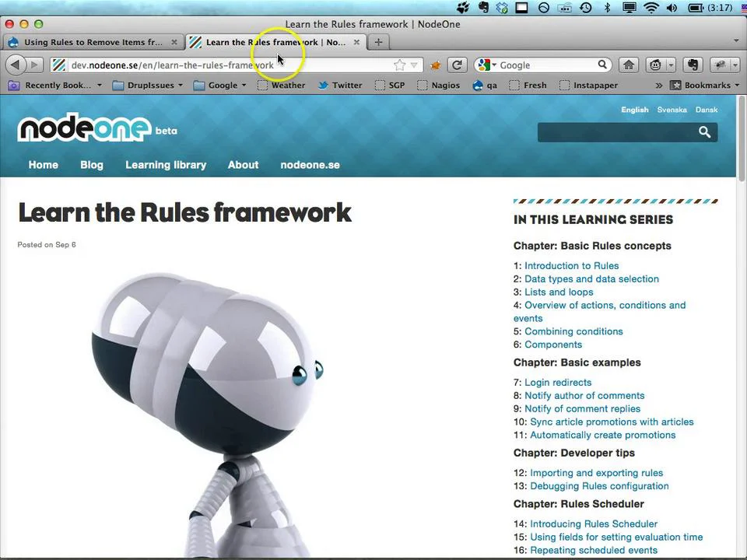Open the display mirroring menu bar icon
Viewport: 747px width, 560px height.
tap(630, 8)
